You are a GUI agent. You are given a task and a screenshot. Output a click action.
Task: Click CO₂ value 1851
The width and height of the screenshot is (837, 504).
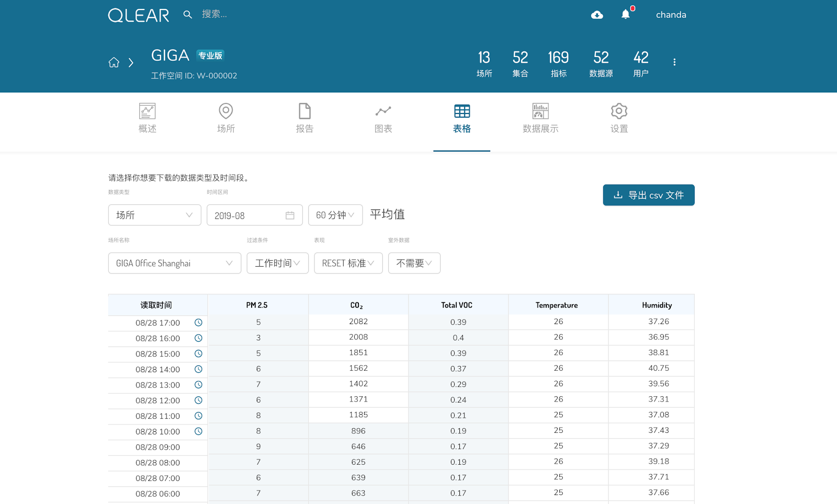coord(358,352)
